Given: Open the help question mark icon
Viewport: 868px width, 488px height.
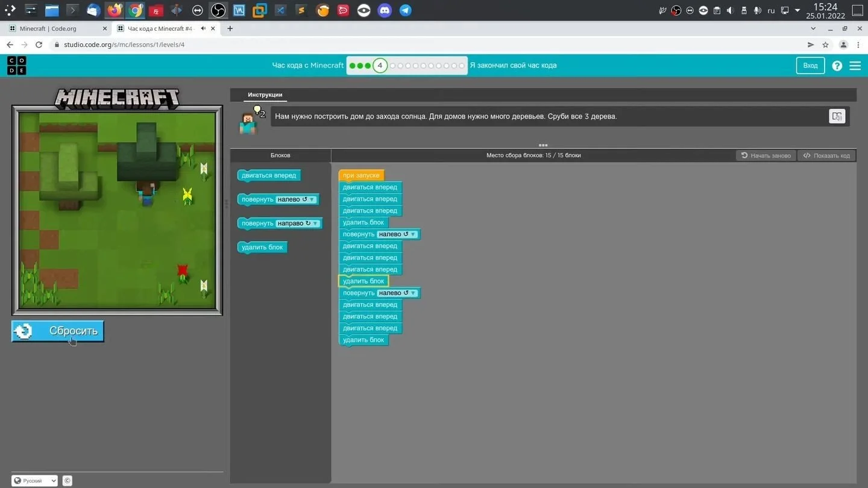Looking at the screenshot, I should click(837, 66).
